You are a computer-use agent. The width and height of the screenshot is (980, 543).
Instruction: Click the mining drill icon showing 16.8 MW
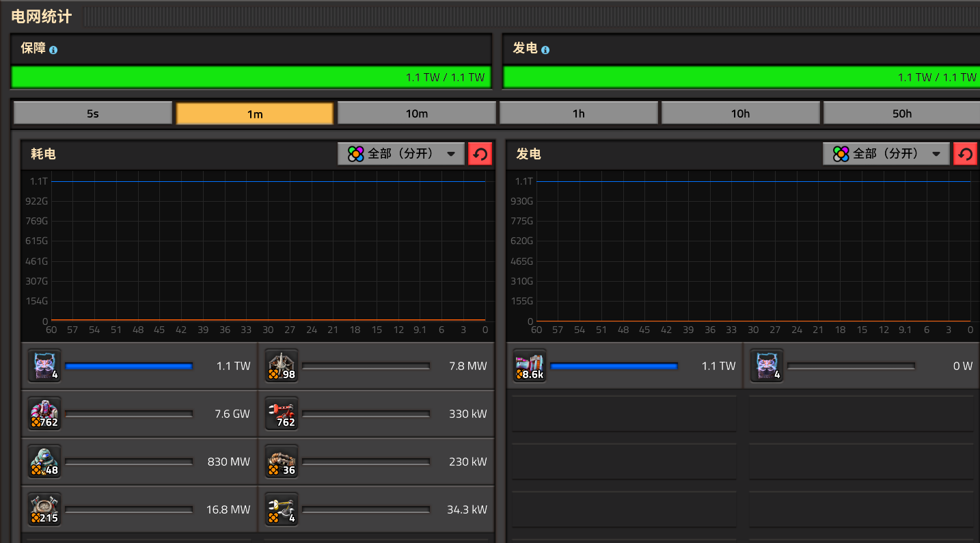pos(44,509)
